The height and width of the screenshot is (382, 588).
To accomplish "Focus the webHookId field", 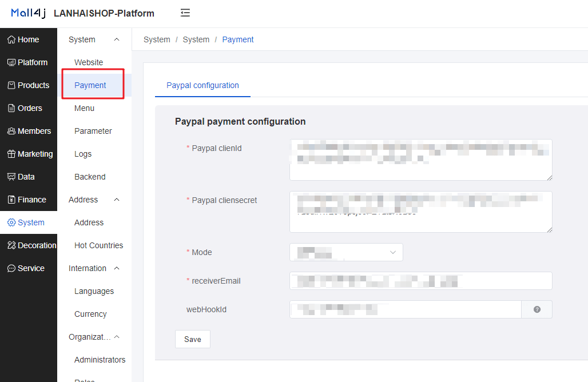I will pos(406,309).
